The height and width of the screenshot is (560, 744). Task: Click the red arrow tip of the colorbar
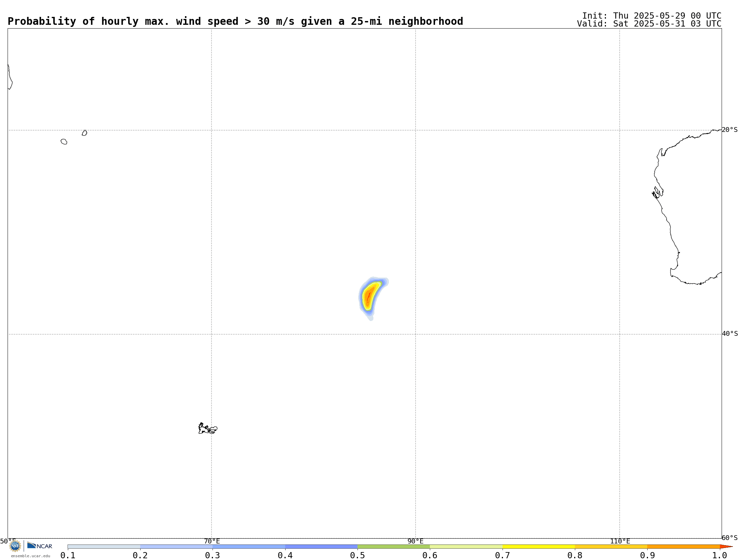(x=726, y=547)
